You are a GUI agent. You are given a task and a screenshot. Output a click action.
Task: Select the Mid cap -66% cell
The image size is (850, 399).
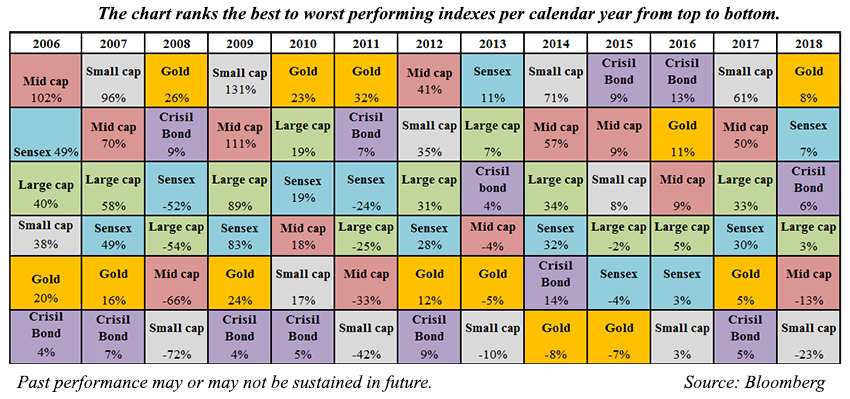176,284
